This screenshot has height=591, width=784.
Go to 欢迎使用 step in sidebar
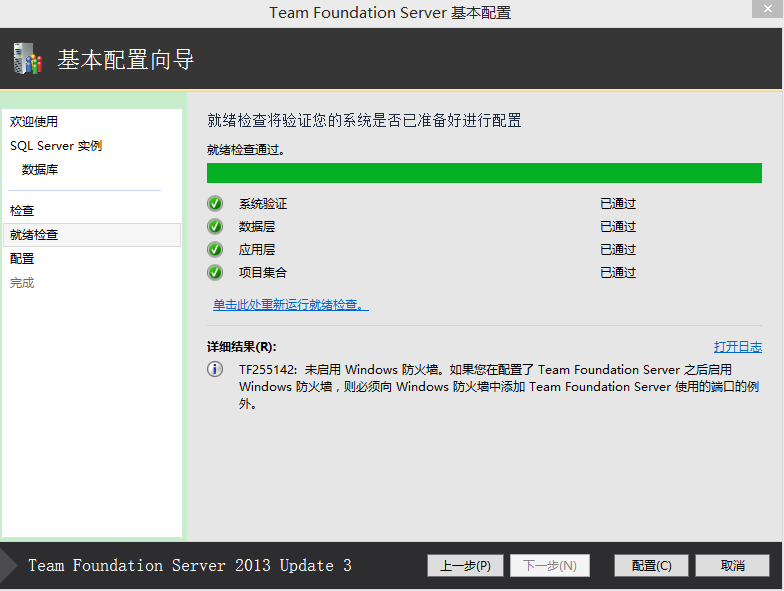tap(34, 122)
